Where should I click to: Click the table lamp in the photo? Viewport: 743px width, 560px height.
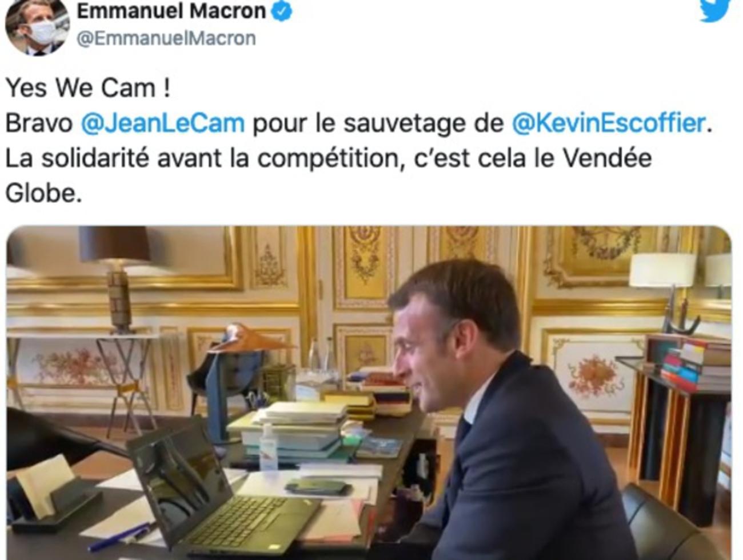[116, 278]
